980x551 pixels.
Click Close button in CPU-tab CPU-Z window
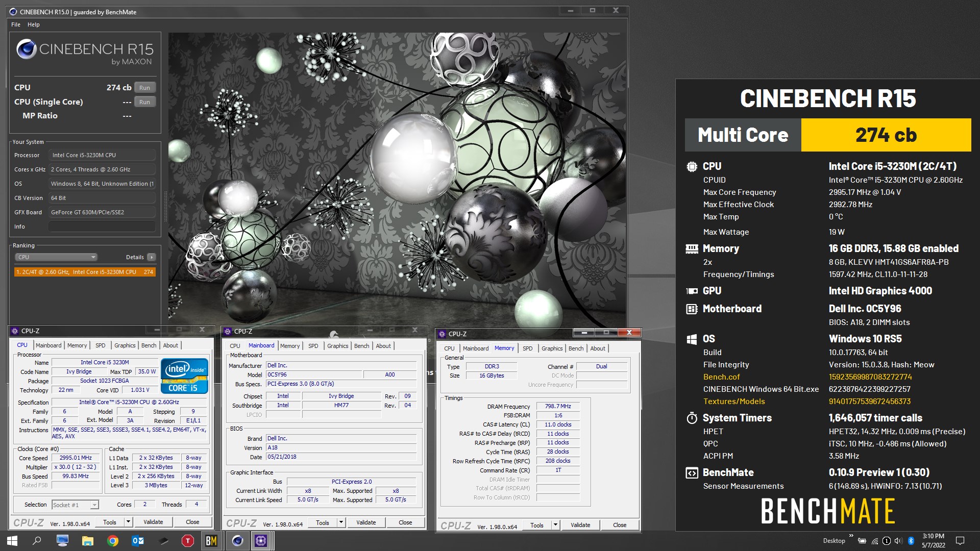click(x=192, y=522)
